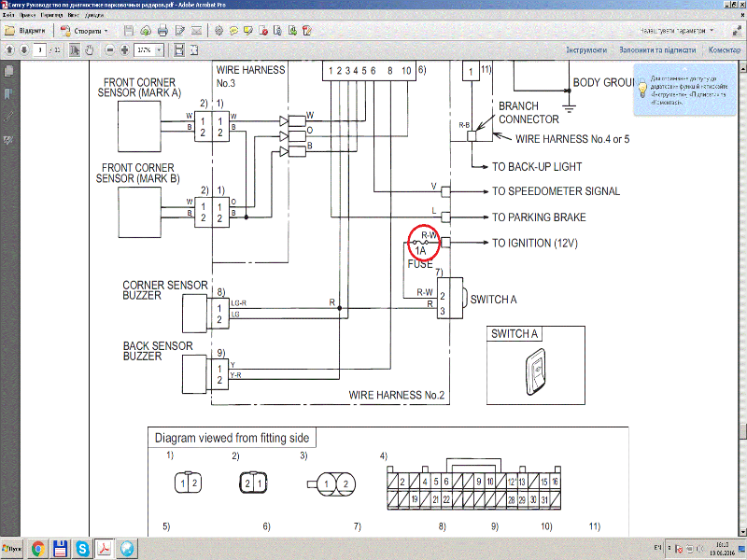Activate the text Selection cursor tool
This screenshot has width=747, height=560.
pos(77,49)
